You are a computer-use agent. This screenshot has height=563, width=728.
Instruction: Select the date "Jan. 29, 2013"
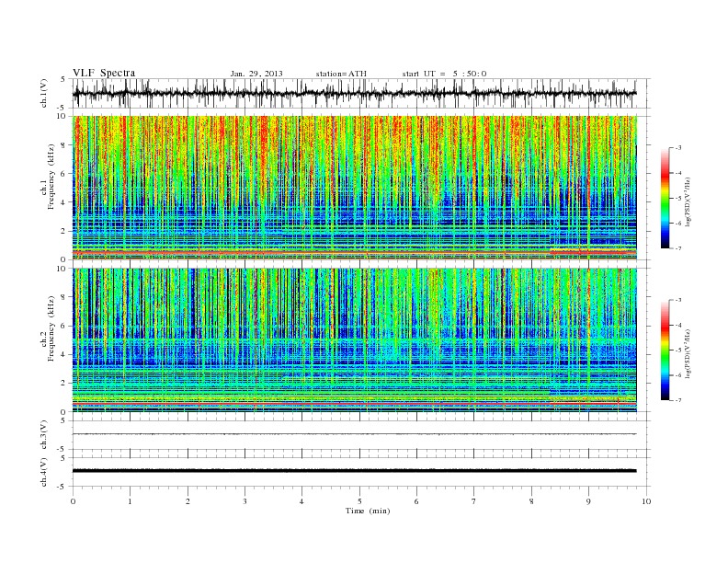256,74
